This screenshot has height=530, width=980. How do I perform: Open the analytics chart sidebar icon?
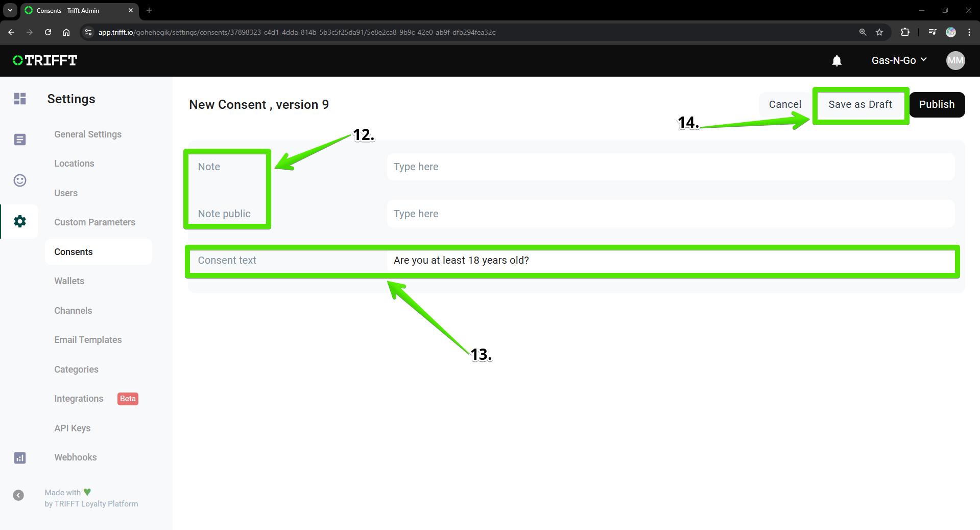[x=20, y=457]
